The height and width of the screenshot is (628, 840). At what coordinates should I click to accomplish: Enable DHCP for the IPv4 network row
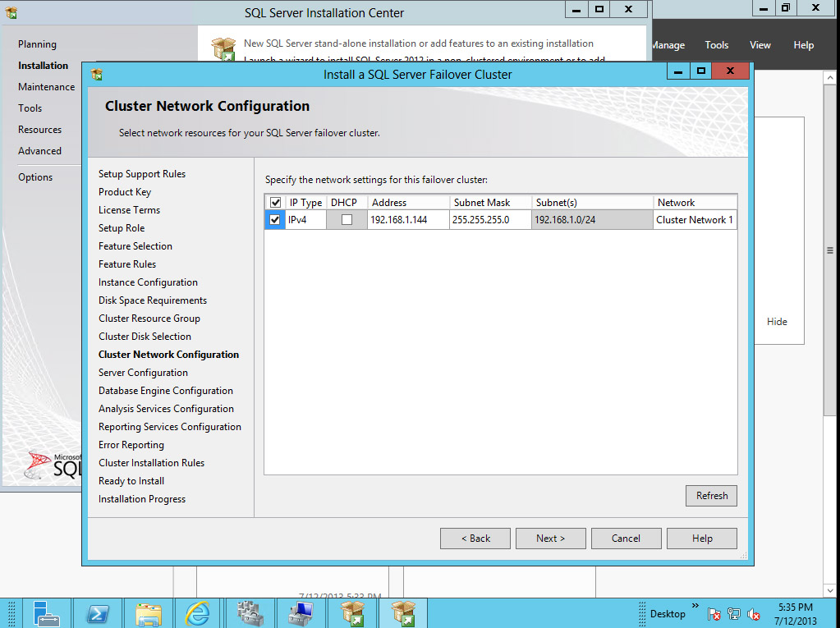346,219
